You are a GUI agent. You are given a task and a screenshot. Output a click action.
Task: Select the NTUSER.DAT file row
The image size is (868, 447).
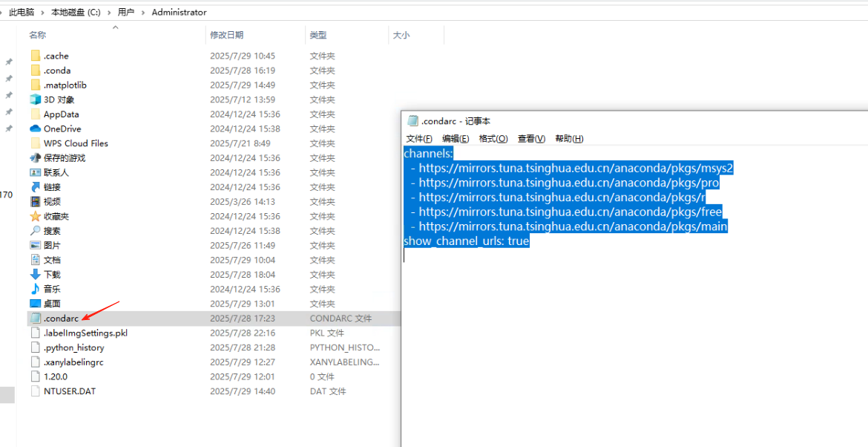(70, 391)
